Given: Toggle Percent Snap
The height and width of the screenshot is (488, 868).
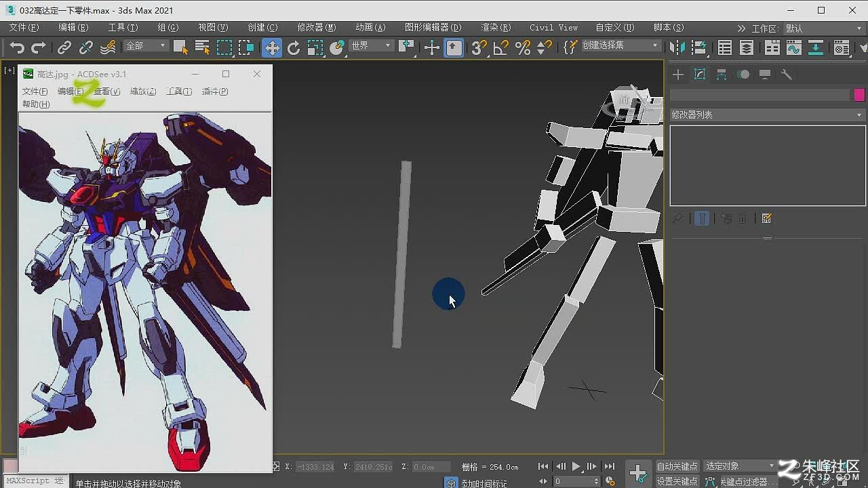Looking at the screenshot, I should (523, 47).
